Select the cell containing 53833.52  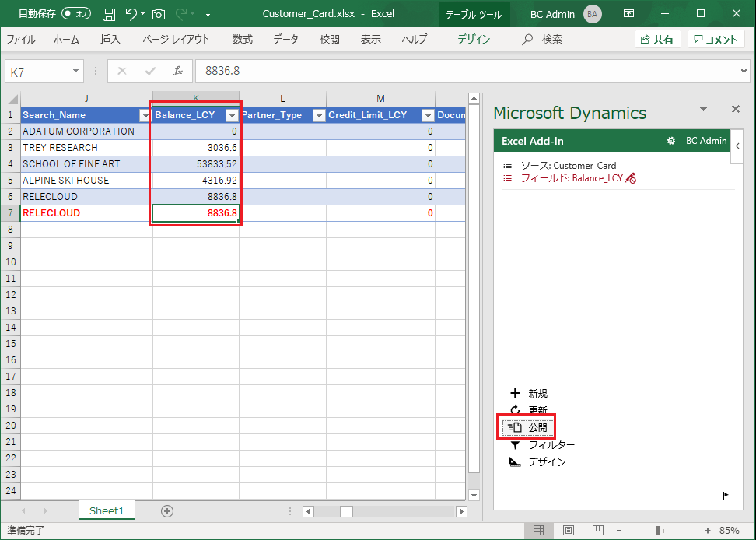pos(196,164)
